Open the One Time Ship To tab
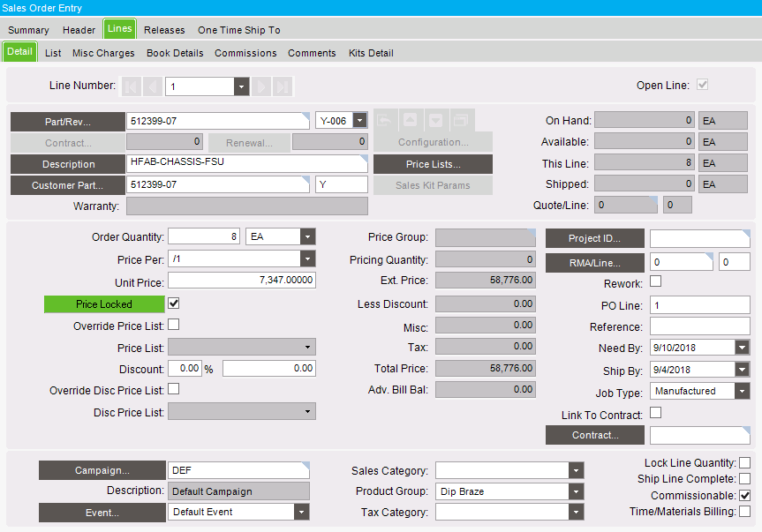The image size is (762, 532). (239, 30)
